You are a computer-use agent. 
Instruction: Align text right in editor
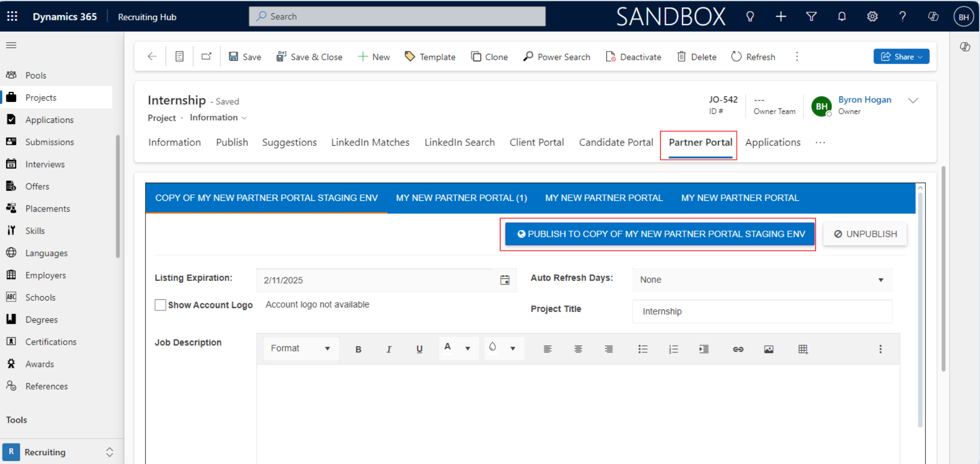609,349
